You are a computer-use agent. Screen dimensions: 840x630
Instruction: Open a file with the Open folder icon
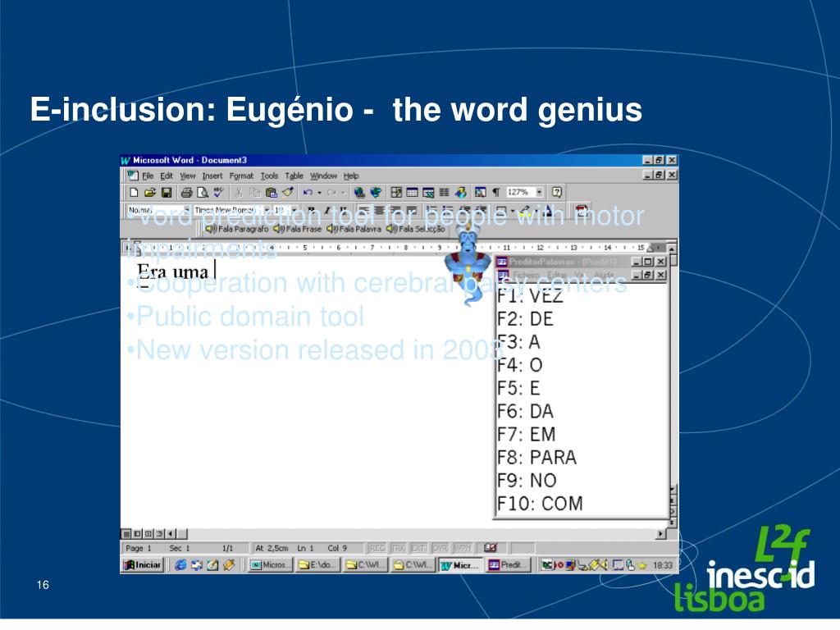coord(150,192)
